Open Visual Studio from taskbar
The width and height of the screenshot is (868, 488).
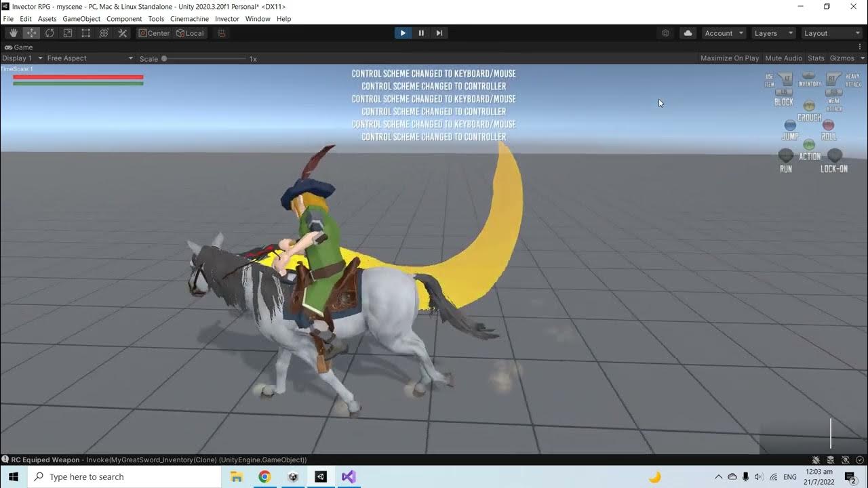click(349, 476)
